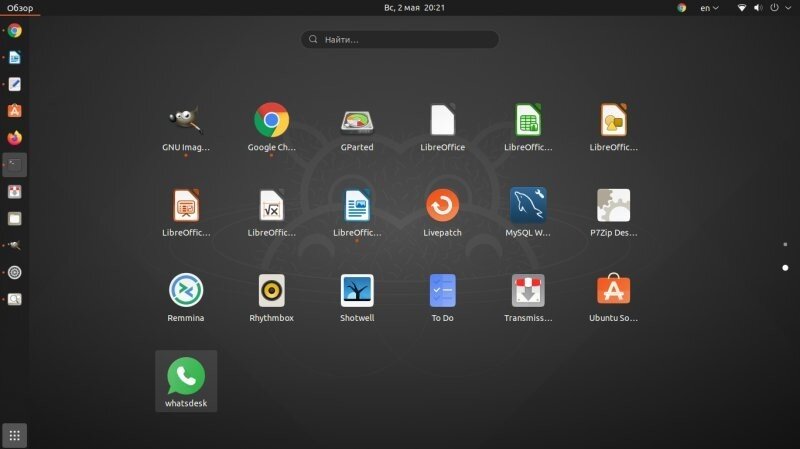Viewport: 800px width, 449px height.
Task: Click the round target icon in dock
Action: [x=14, y=272]
